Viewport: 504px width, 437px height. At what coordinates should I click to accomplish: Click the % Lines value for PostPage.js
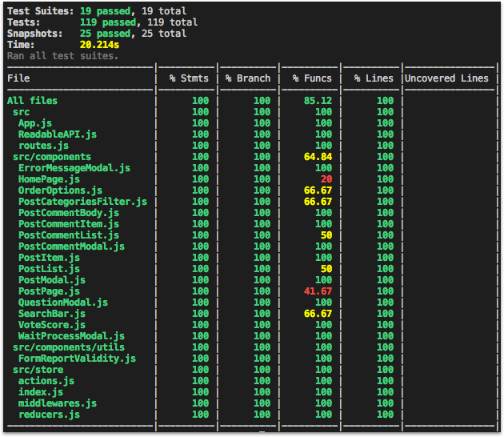[x=385, y=291]
